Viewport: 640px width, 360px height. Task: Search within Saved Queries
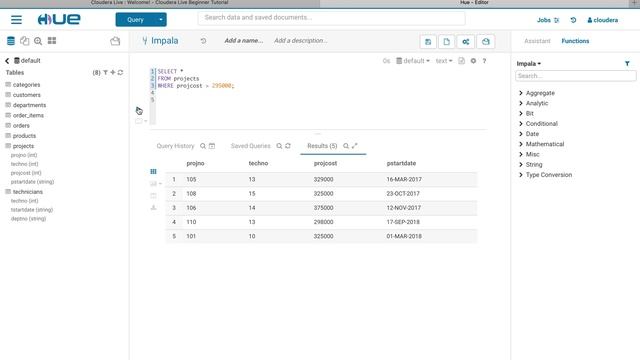pyautogui.click(x=279, y=146)
